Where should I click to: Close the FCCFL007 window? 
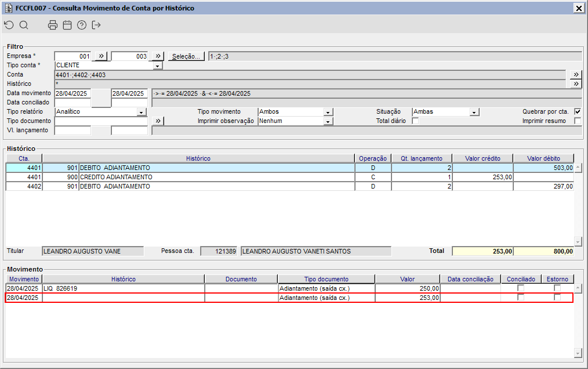coord(579,8)
